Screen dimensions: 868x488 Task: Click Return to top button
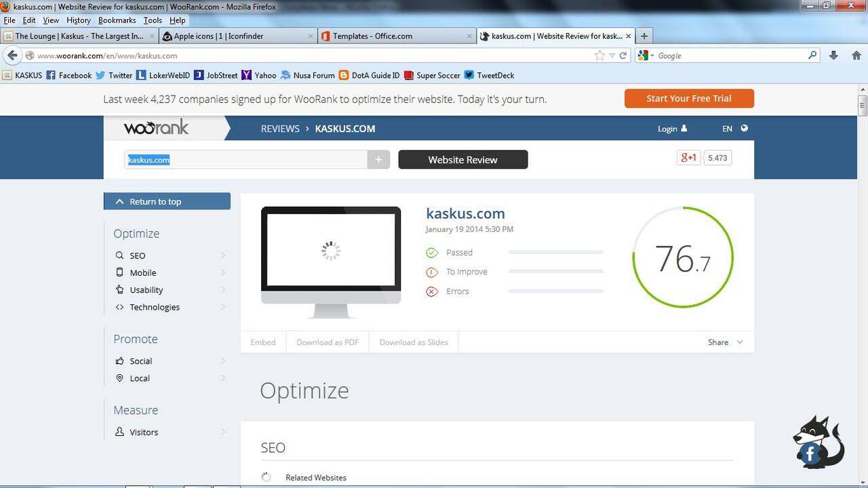[167, 201]
